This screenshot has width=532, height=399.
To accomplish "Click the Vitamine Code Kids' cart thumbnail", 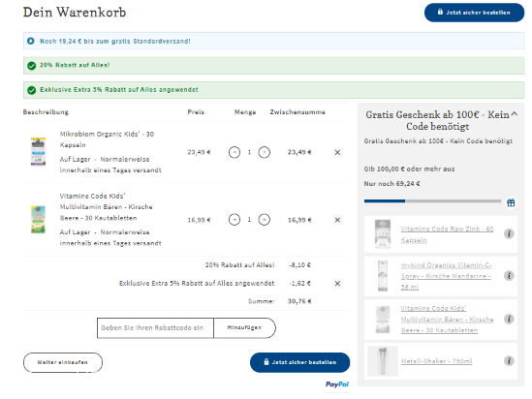I will 39,219.
